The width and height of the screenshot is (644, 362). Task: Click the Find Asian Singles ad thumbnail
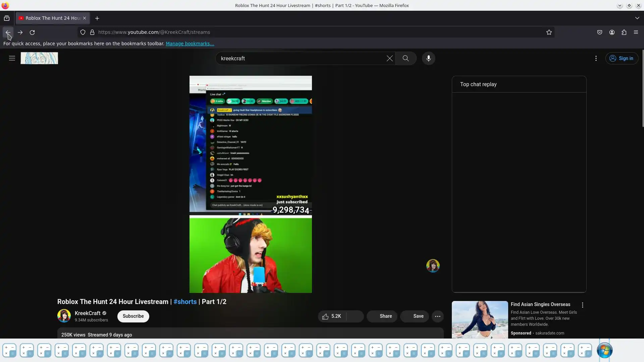point(480,319)
